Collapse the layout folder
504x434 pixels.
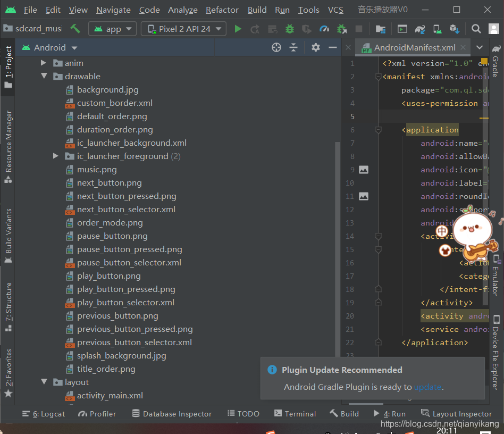[44, 382]
